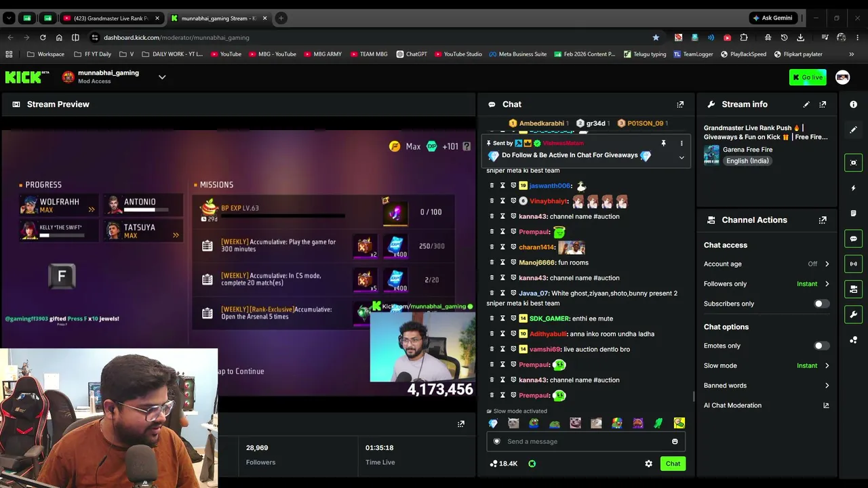
Task: Click the Kick logo in the dashboard header
Action: click(27, 77)
